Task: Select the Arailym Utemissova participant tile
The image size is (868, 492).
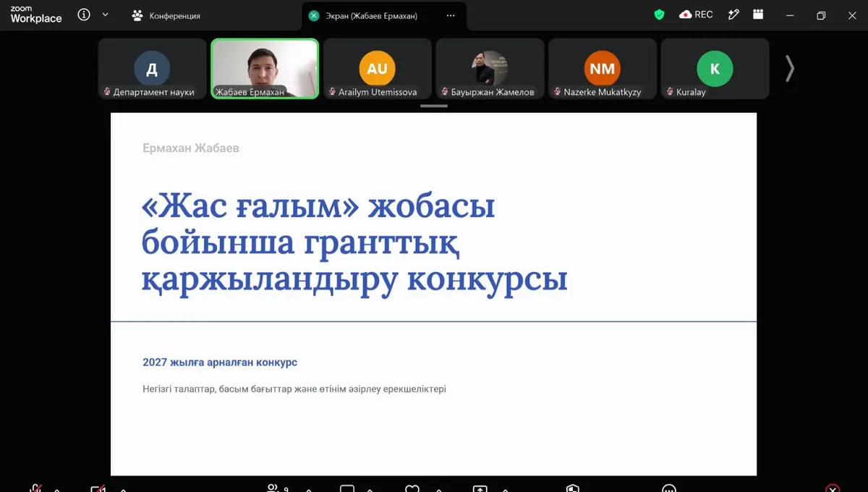Action: click(378, 69)
